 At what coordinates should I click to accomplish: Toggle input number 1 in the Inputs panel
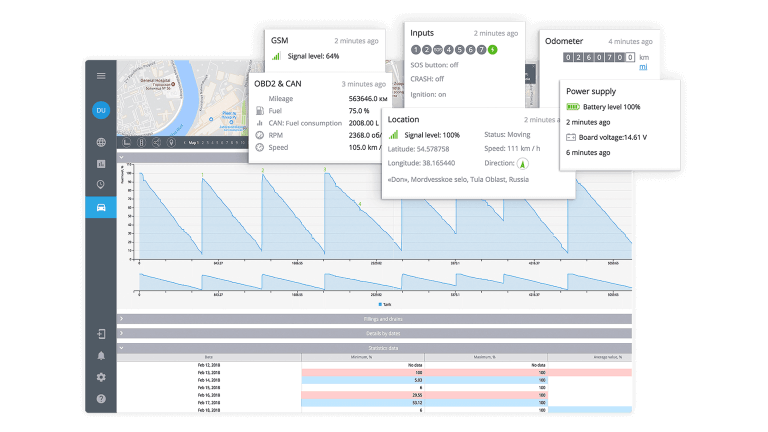click(x=415, y=49)
